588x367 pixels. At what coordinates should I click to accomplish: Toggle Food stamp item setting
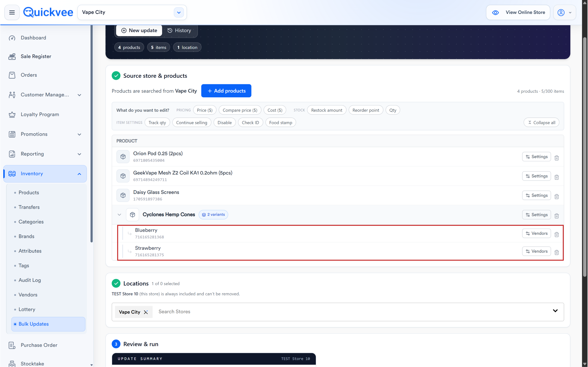280,122
